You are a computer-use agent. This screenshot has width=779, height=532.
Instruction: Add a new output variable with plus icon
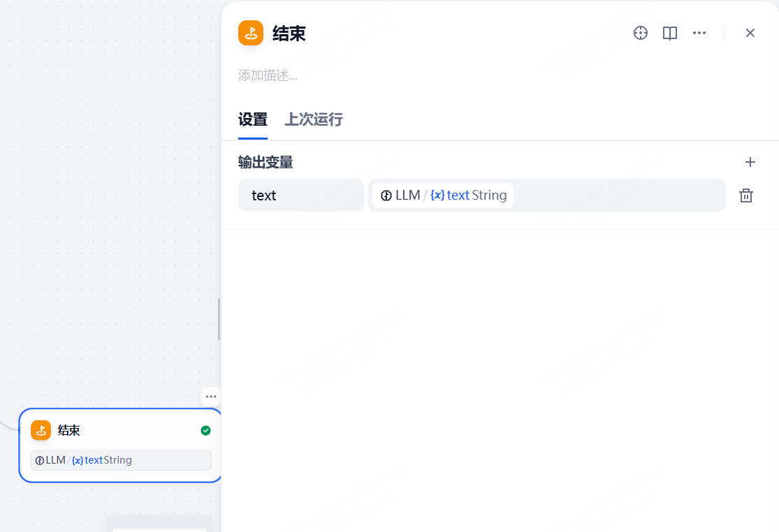tap(750, 162)
